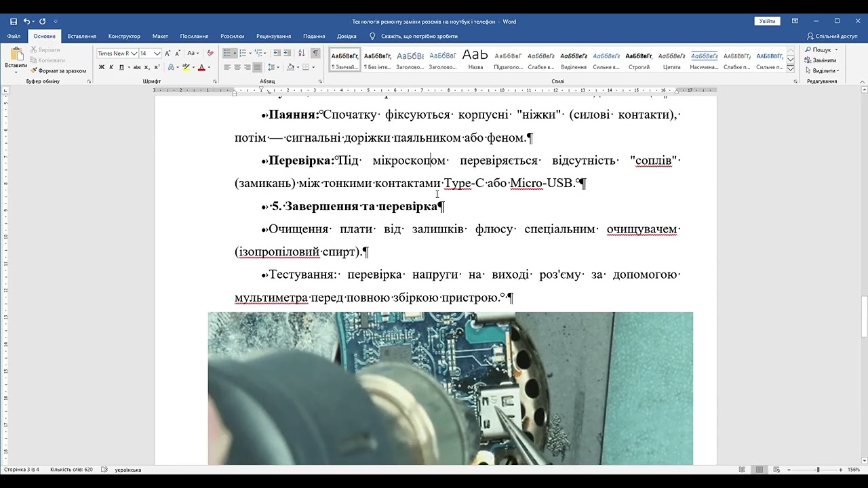
Task: Paste clipboard contents with Вставити
Action: (16, 60)
